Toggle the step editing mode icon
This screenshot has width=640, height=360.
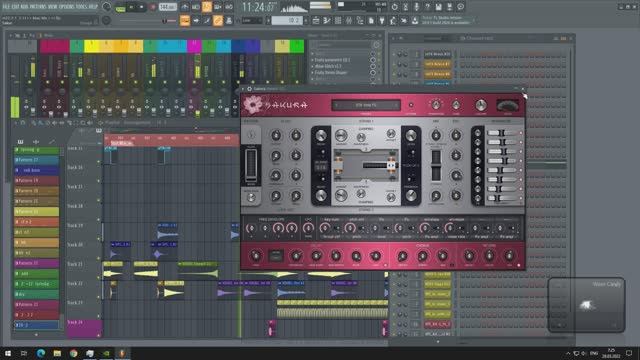207,20
